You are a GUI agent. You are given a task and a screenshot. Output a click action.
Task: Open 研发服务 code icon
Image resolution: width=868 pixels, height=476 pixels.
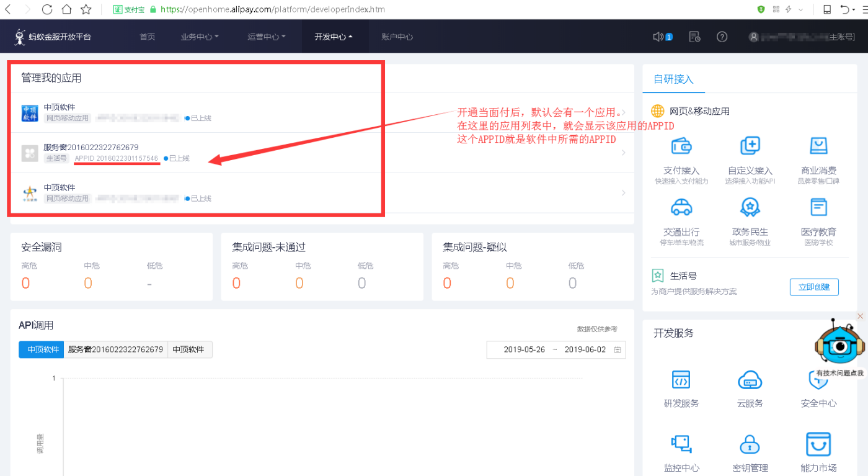point(681,379)
